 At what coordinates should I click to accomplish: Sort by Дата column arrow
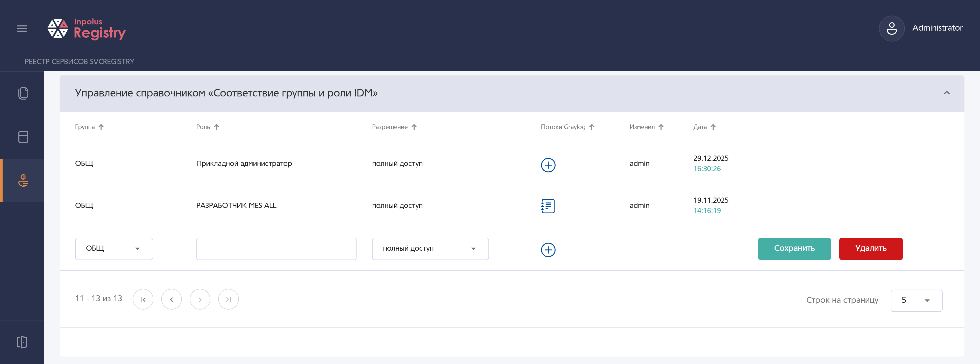[713, 127]
